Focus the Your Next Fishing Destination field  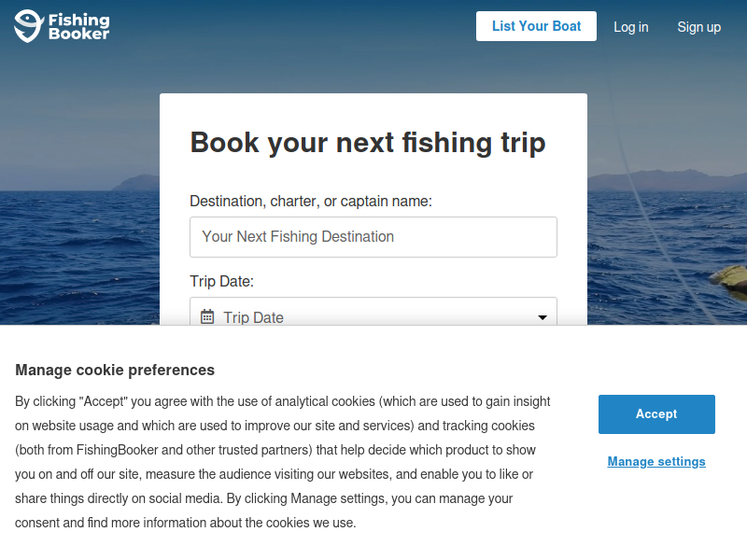(373, 237)
